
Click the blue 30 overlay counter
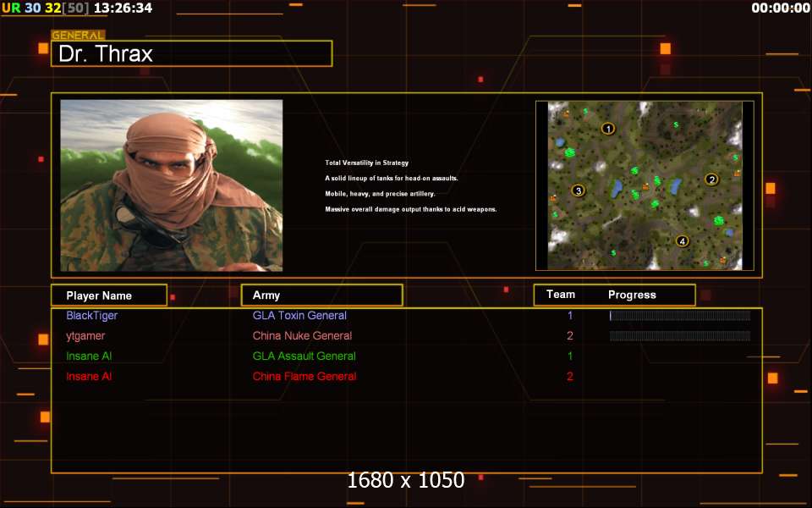pyautogui.click(x=32, y=8)
